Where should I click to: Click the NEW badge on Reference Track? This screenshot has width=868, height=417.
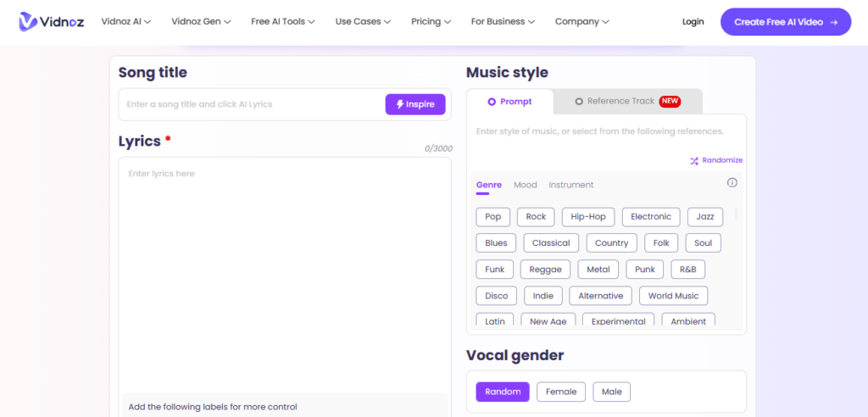(x=670, y=102)
